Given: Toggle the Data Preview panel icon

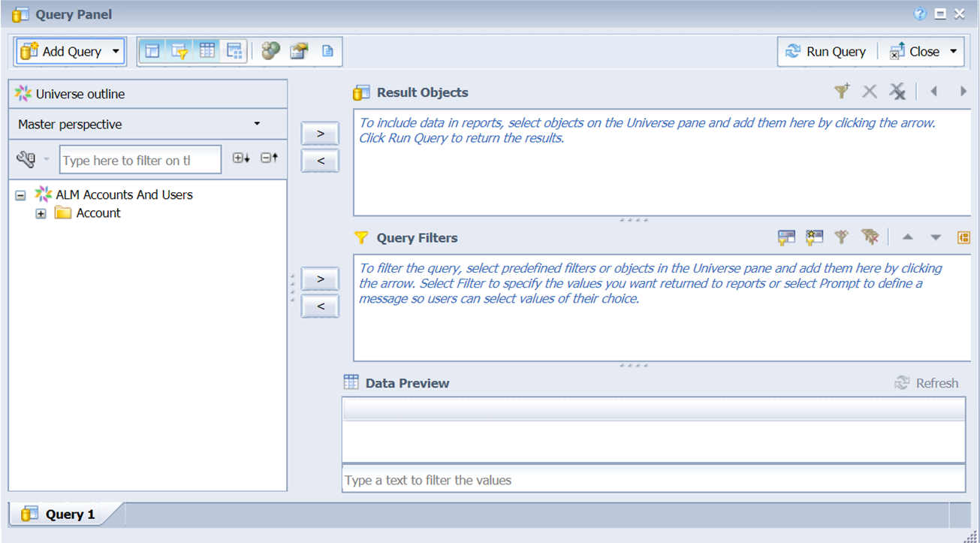Looking at the screenshot, I should pos(207,51).
